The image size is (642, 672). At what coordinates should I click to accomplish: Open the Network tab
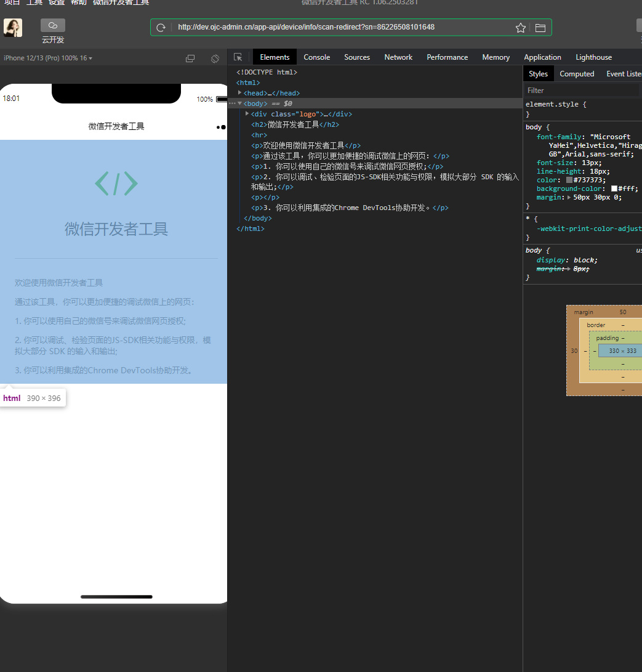[398, 57]
